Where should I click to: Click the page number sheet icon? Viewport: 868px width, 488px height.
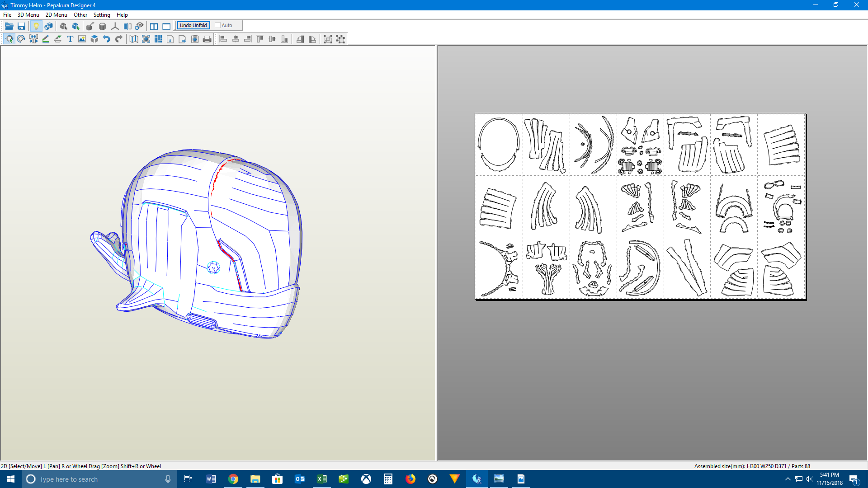click(x=170, y=39)
